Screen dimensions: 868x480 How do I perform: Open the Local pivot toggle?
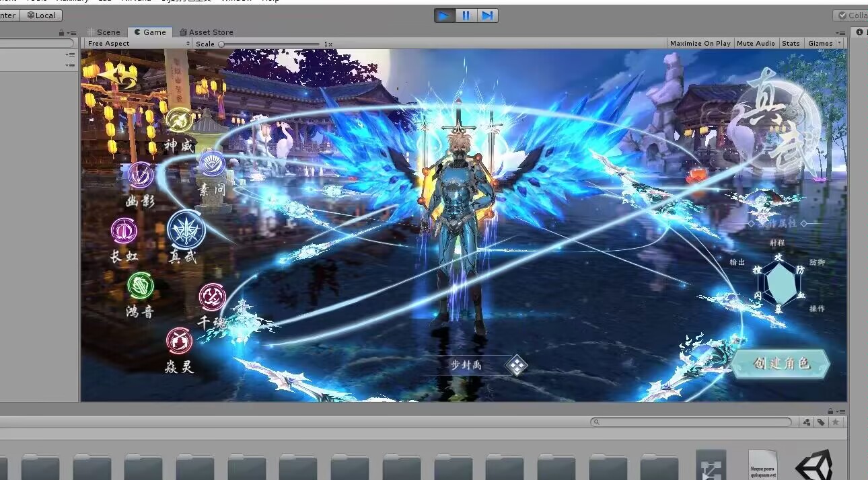(41, 15)
